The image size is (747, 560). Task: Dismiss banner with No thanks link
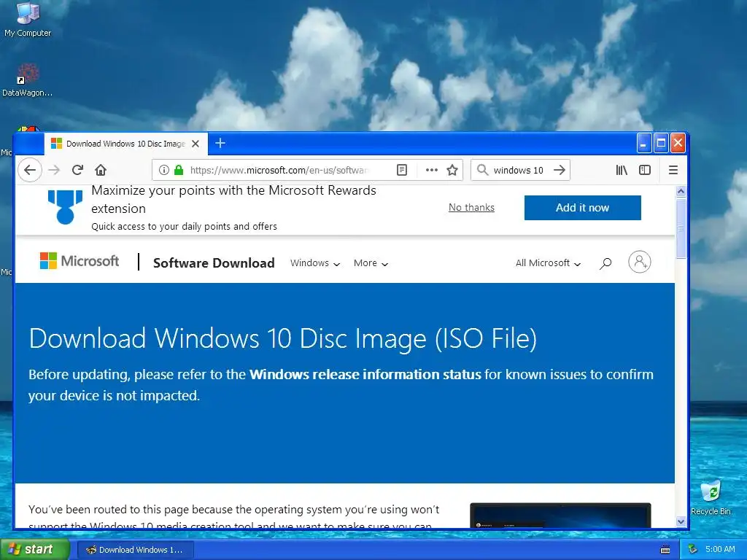pyautogui.click(x=472, y=208)
